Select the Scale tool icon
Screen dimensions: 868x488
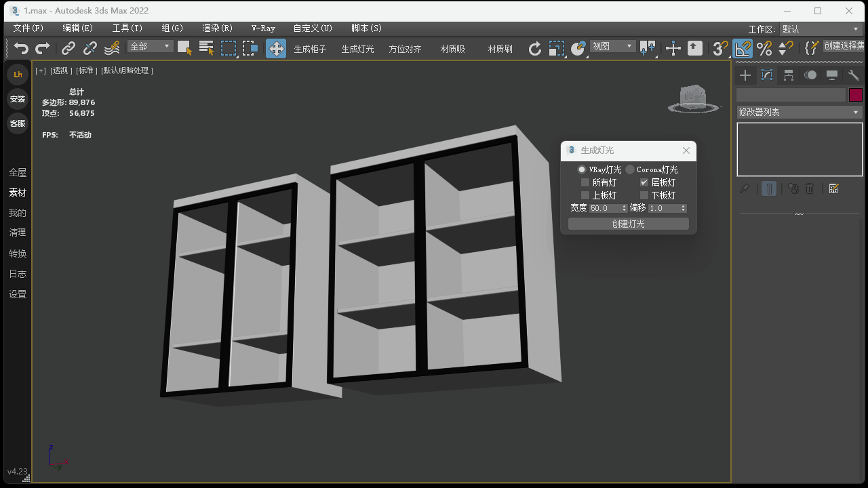pyautogui.click(x=557, y=48)
